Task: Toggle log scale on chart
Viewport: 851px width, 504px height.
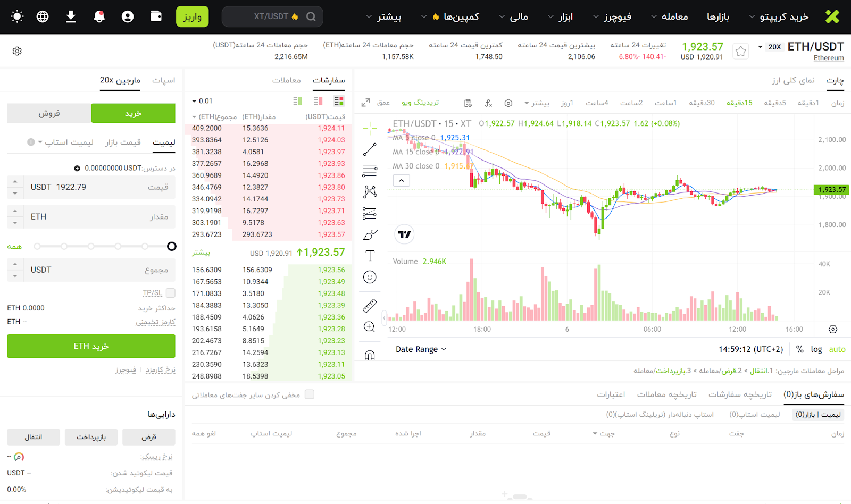Action: pyautogui.click(x=816, y=349)
